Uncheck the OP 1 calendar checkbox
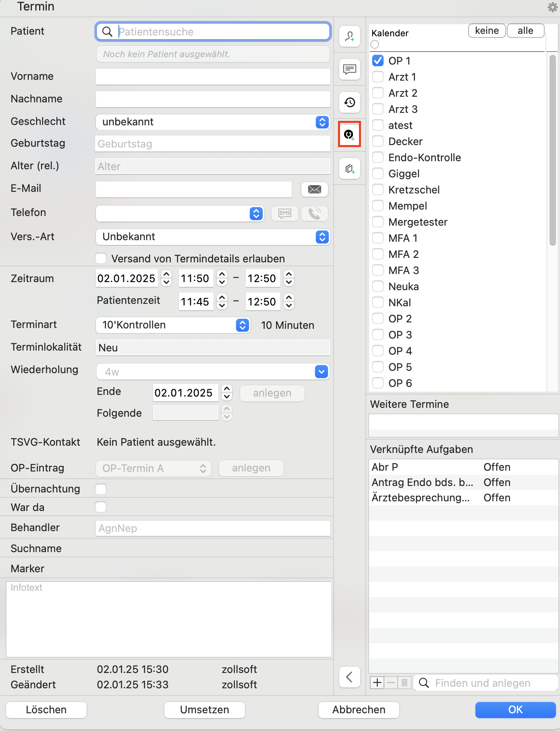 (378, 60)
